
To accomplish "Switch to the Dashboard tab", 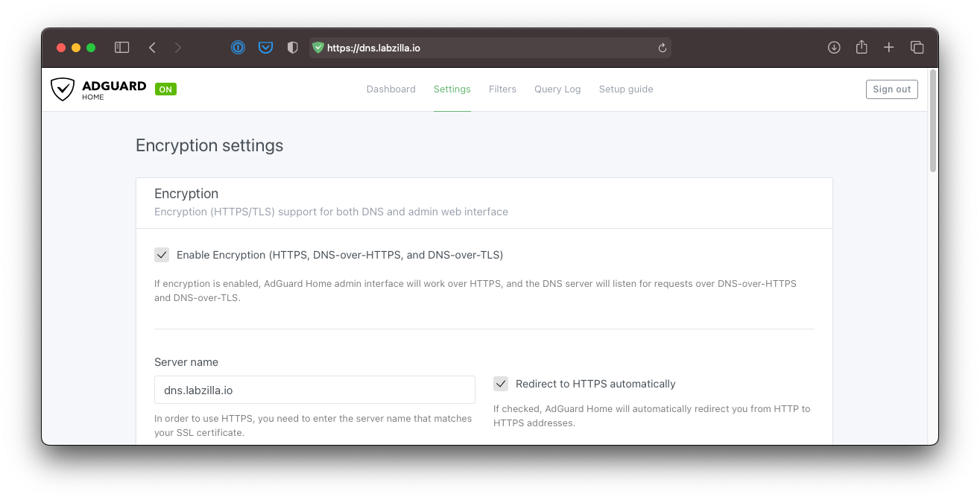I will 391,89.
